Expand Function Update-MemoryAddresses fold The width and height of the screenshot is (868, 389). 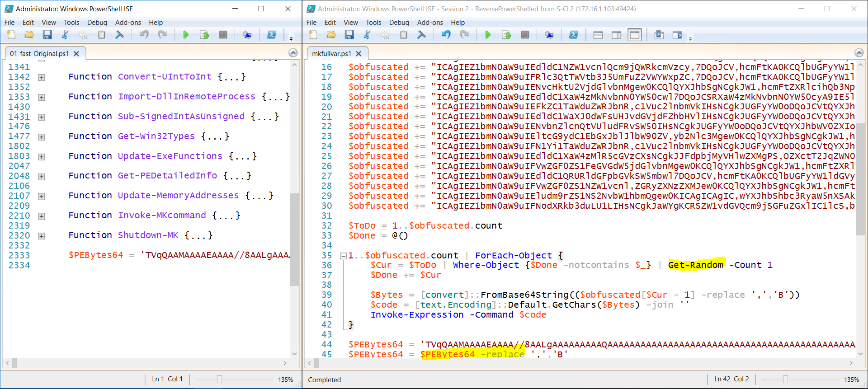tap(41, 196)
